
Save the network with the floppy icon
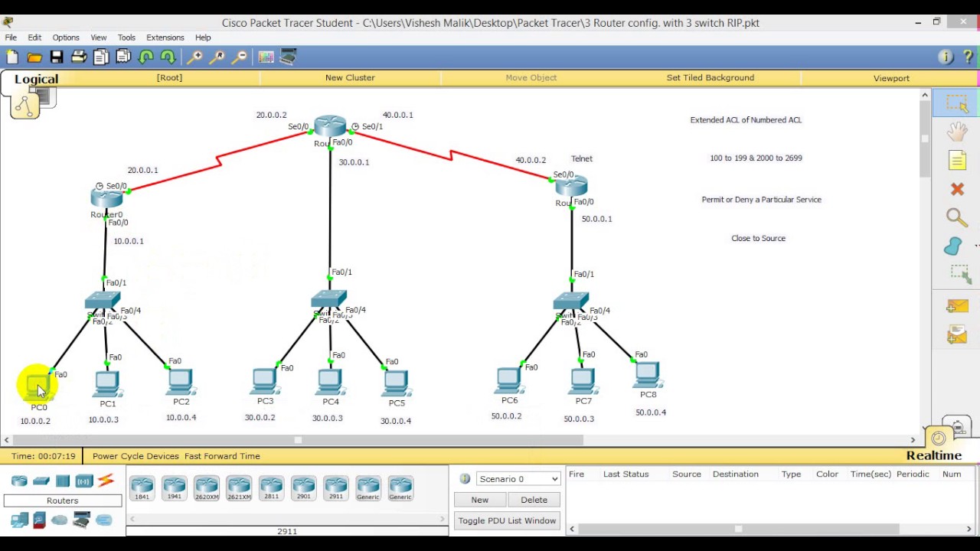click(x=57, y=57)
